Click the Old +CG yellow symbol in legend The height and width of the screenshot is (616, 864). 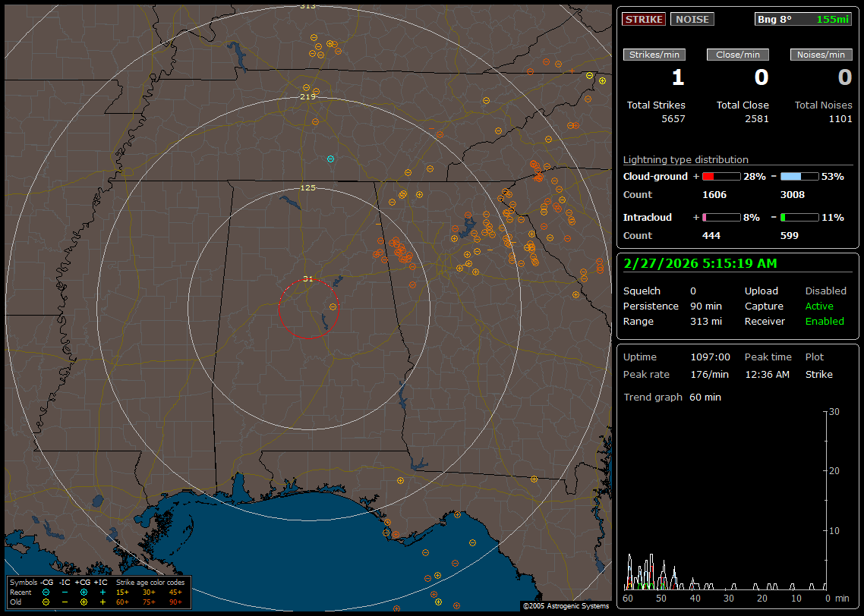[x=84, y=602]
